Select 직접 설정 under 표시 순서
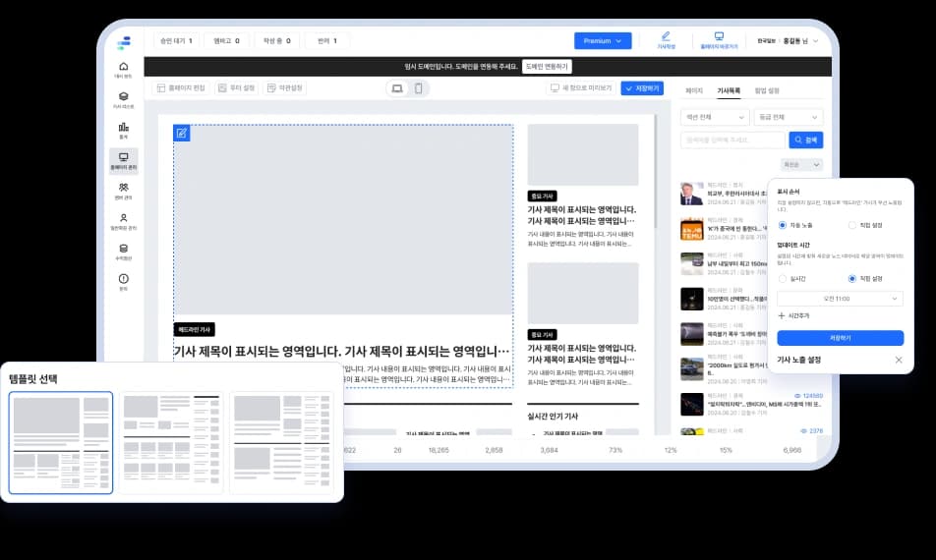 coord(852,225)
